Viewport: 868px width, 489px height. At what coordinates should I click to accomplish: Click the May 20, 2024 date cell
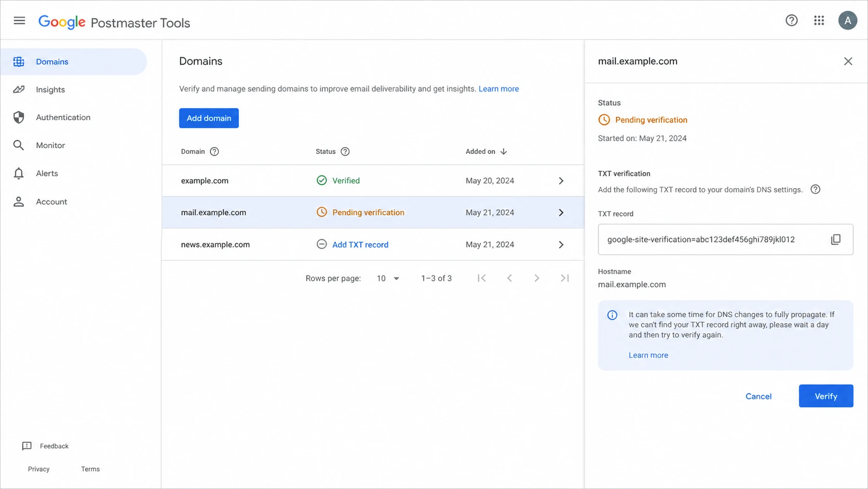tap(490, 181)
